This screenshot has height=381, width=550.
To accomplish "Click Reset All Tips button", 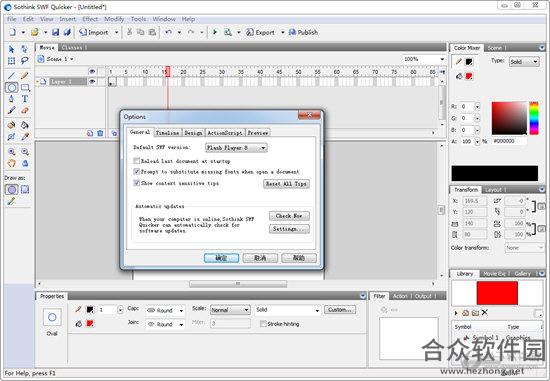I will click(286, 183).
